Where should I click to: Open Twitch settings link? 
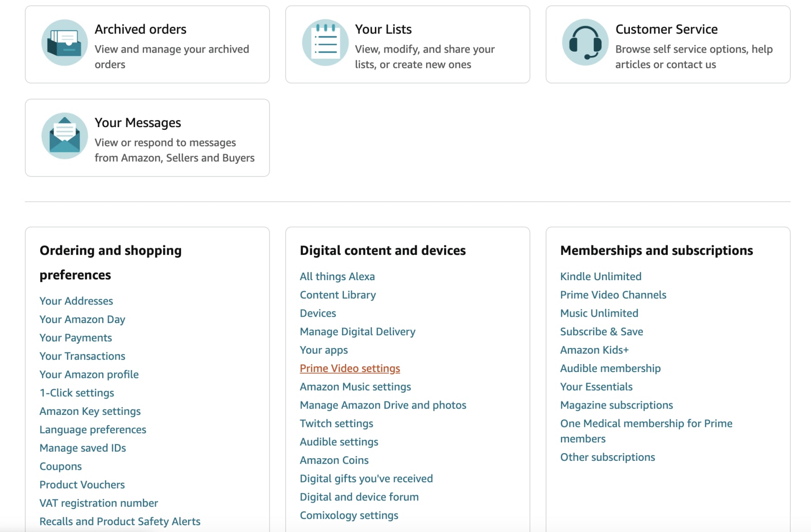tap(336, 424)
